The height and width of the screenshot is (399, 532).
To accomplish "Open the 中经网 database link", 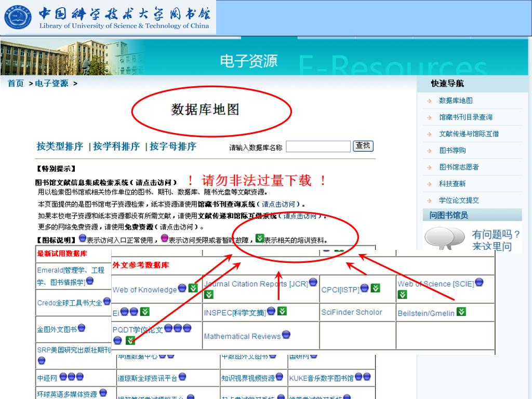I will pyautogui.click(x=47, y=378).
